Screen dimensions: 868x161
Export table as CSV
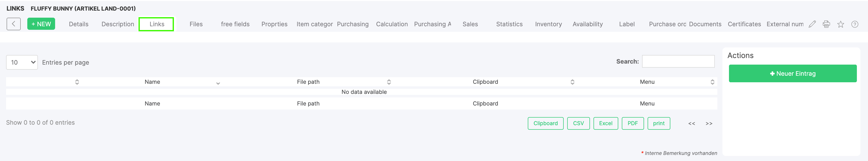click(x=578, y=123)
